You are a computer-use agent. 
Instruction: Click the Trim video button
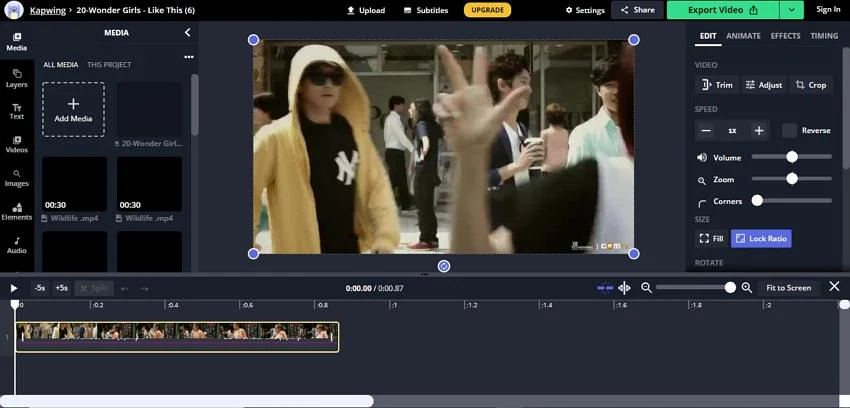[x=717, y=85]
